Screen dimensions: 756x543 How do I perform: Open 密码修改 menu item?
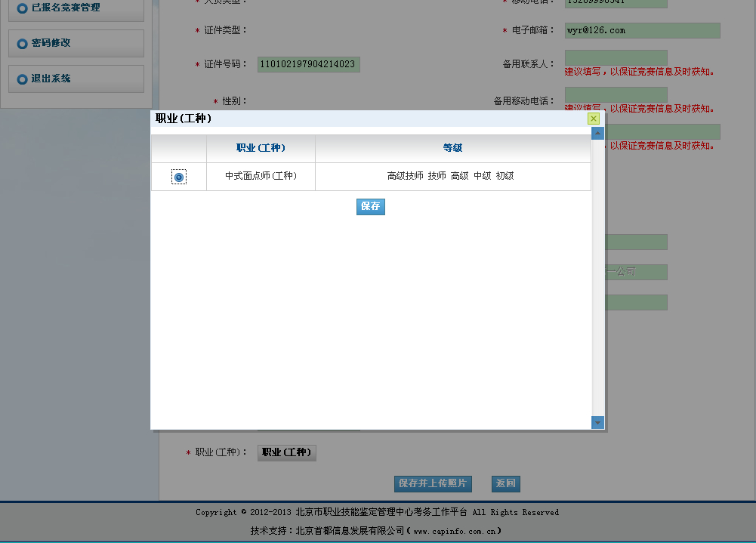51,44
